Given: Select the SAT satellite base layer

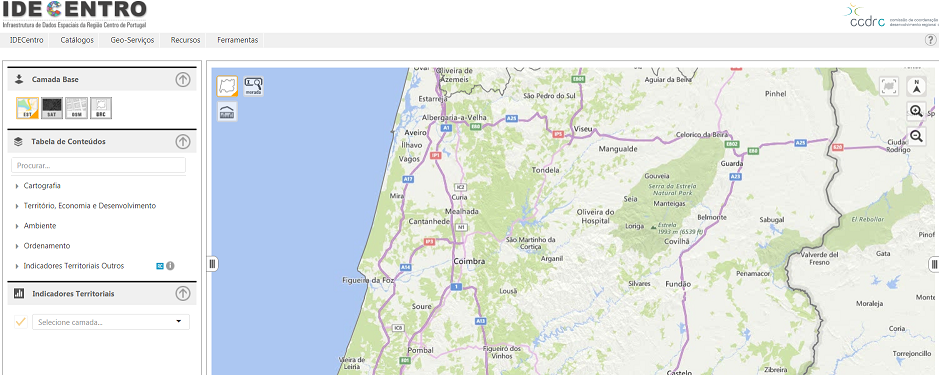Looking at the screenshot, I should pyautogui.click(x=52, y=108).
